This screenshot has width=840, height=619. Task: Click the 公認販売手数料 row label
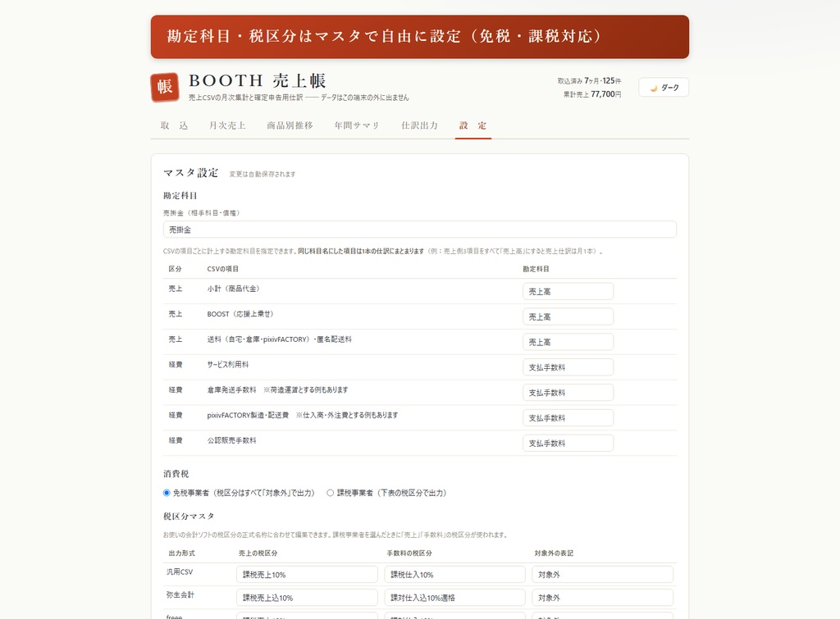click(231, 440)
